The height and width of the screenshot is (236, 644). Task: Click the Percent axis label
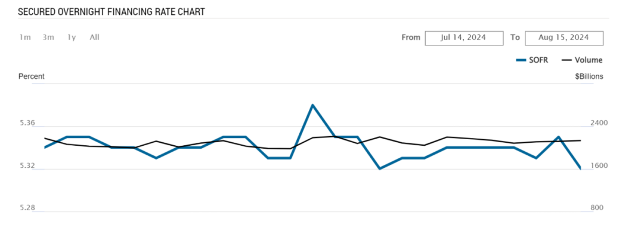click(x=32, y=76)
